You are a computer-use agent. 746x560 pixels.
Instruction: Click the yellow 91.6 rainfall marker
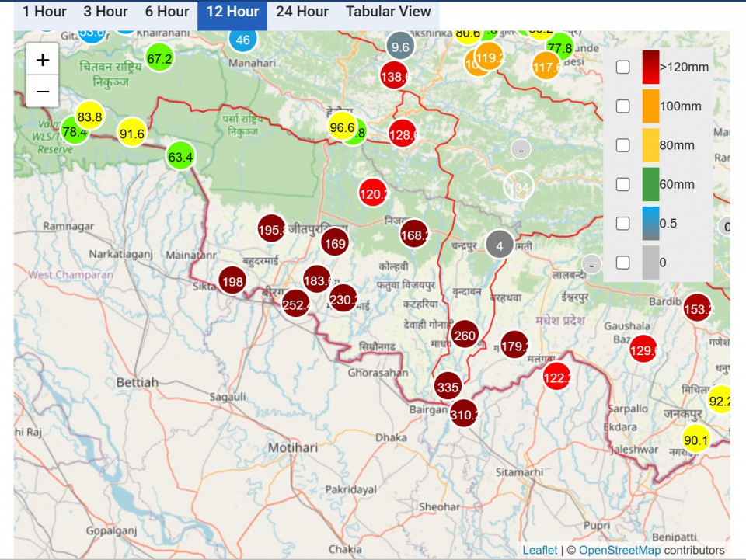tap(132, 134)
